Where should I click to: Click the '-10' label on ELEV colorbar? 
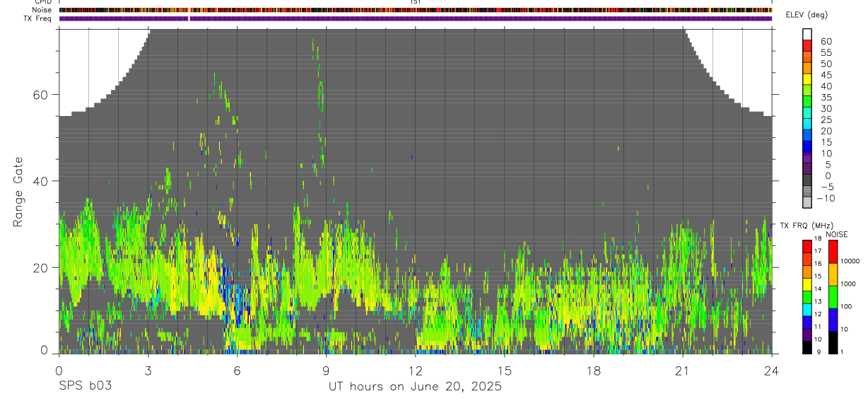click(x=825, y=198)
